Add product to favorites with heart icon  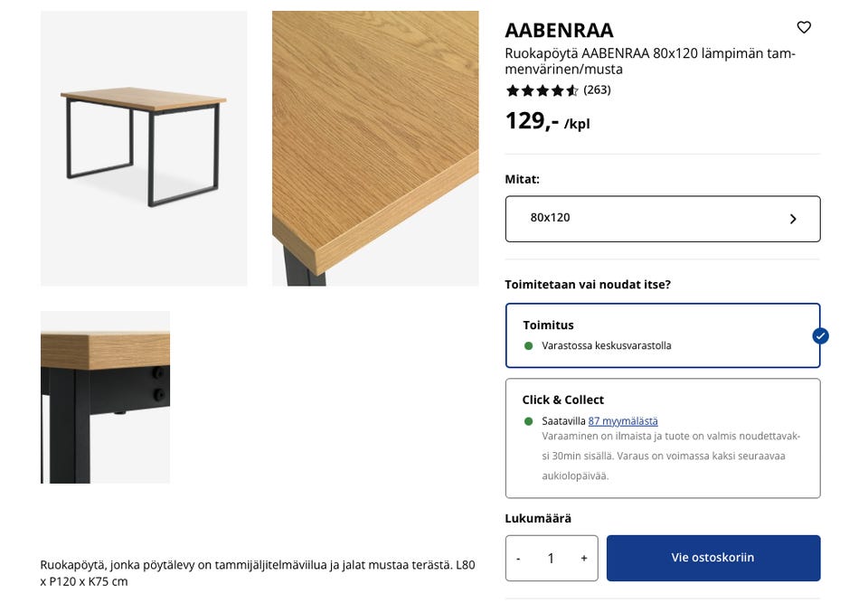click(804, 27)
